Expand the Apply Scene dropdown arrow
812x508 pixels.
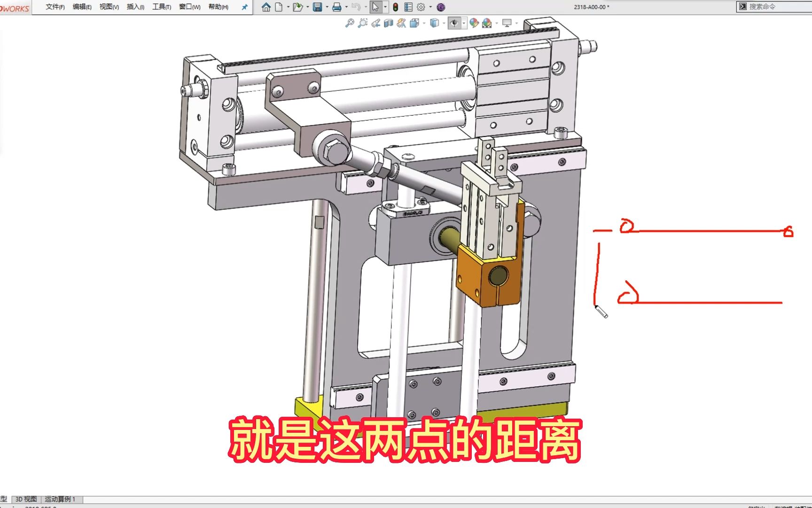click(497, 23)
